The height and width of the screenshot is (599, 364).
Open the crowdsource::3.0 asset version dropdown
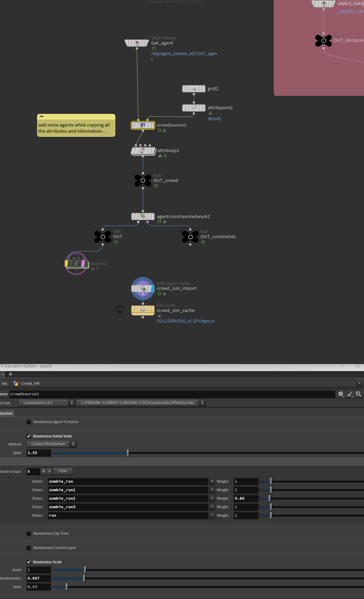click(x=47, y=403)
